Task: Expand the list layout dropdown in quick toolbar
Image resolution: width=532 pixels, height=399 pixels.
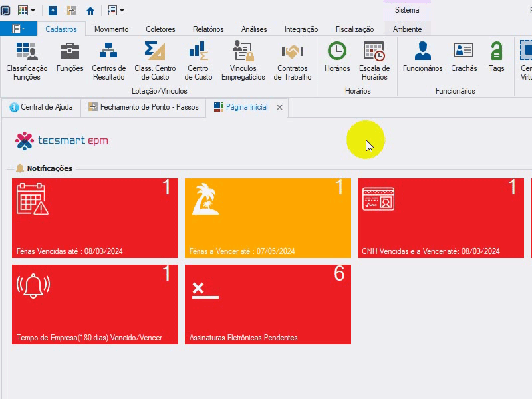Action: click(x=122, y=11)
